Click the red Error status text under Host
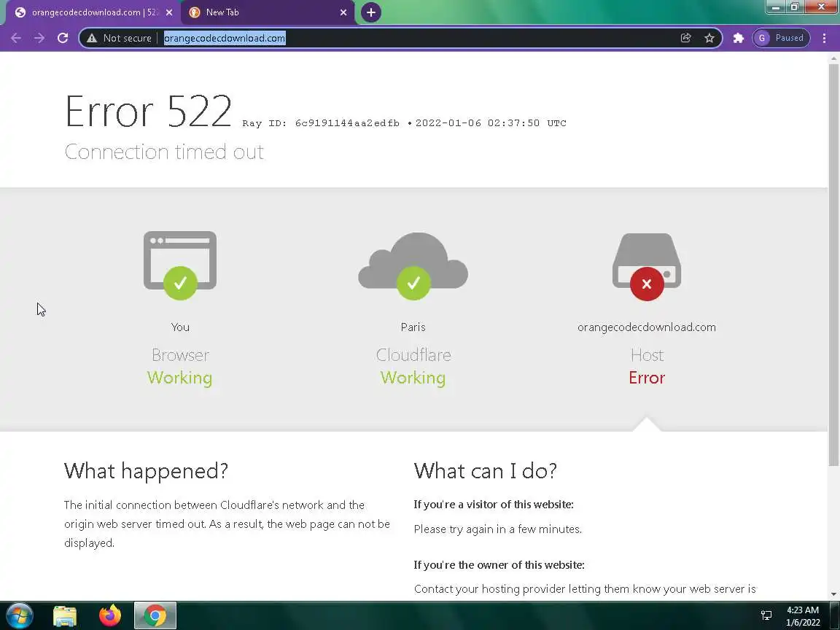The height and width of the screenshot is (630, 840). (x=647, y=378)
